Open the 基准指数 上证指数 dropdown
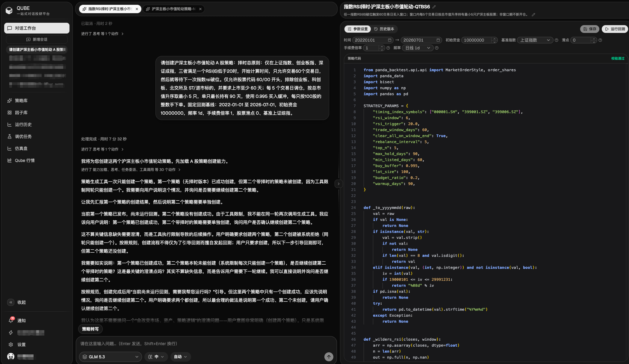The width and height of the screenshot is (629, 364). [x=535, y=40]
